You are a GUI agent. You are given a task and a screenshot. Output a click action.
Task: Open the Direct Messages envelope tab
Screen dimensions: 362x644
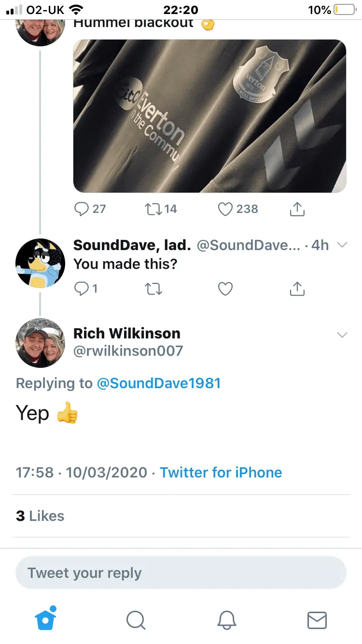[317, 620]
